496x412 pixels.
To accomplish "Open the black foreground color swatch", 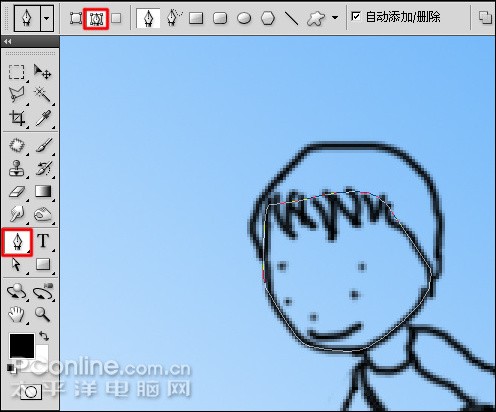I will click(x=22, y=345).
